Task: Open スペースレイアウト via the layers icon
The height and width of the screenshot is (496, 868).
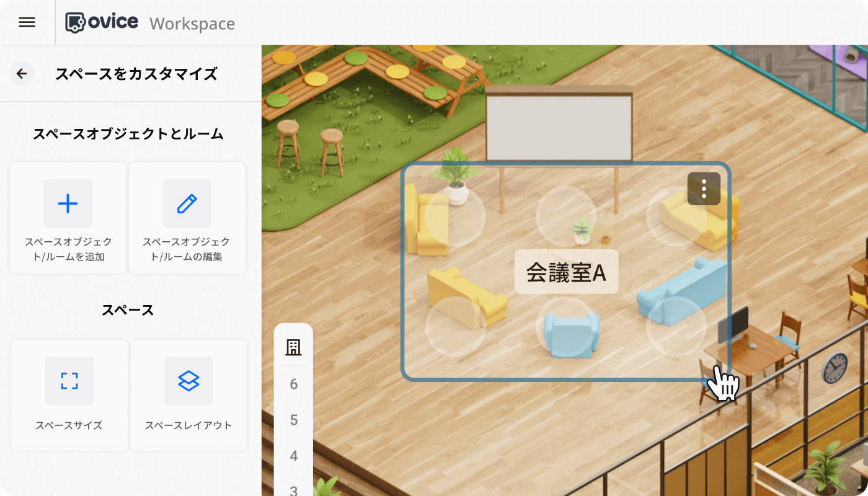Action: click(x=188, y=381)
